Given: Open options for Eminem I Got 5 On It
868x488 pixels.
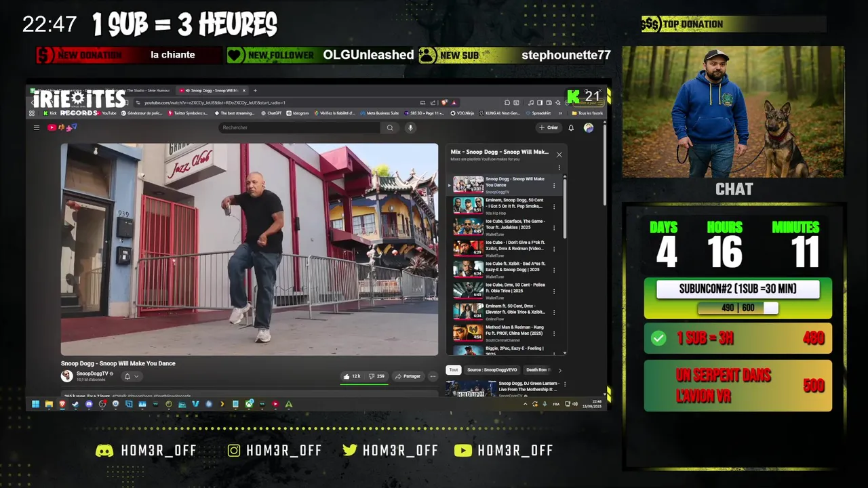Looking at the screenshot, I should tap(554, 206).
